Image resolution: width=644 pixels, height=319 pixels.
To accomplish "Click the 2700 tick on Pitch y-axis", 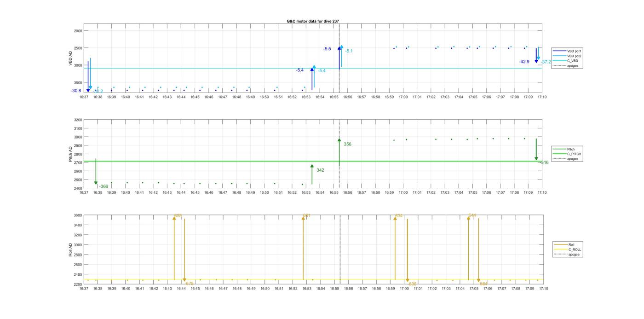I will coord(78,162).
